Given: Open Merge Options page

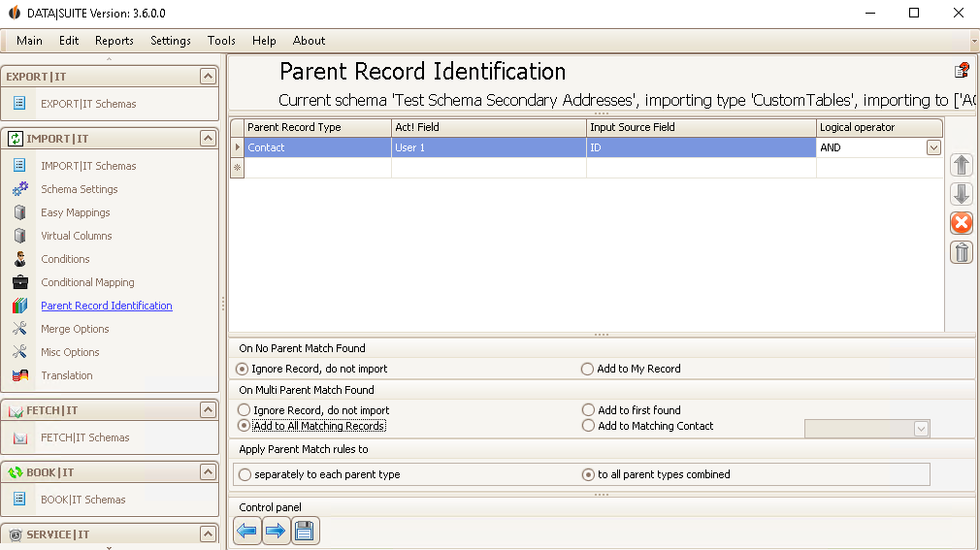Looking at the screenshot, I should (75, 329).
